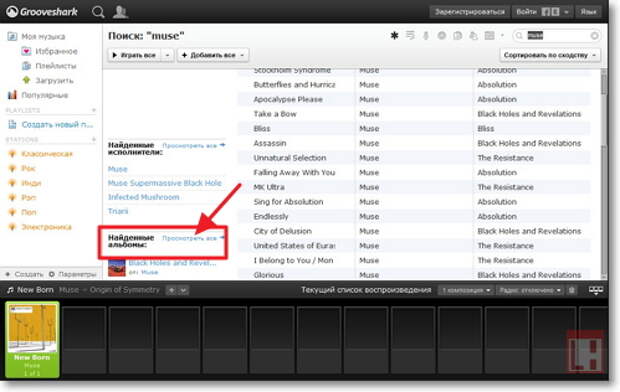Select the MK Ultra song row
620x392 pixels.
point(414,187)
